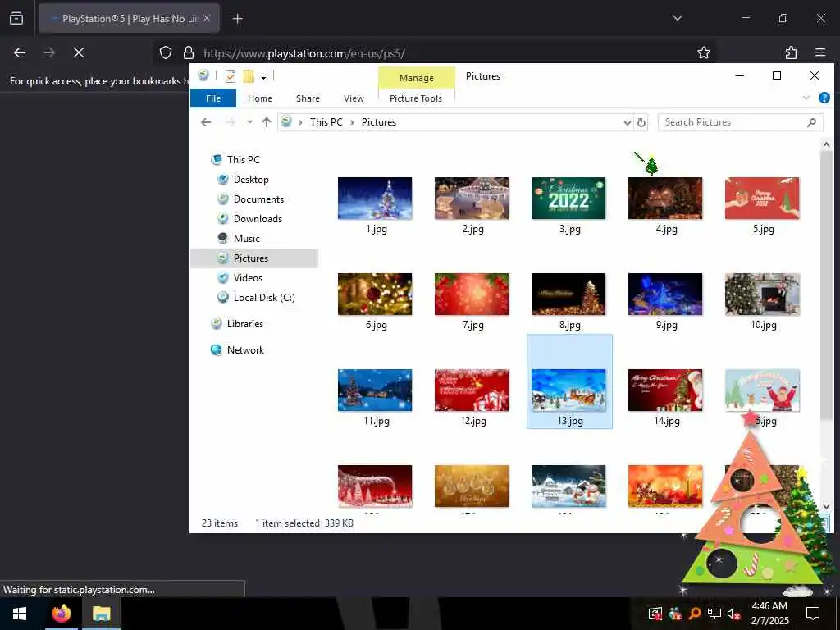Select Network in the navigation pane
Viewport: 840px width, 630px height.
pyautogui.click(x=245, y=349)
